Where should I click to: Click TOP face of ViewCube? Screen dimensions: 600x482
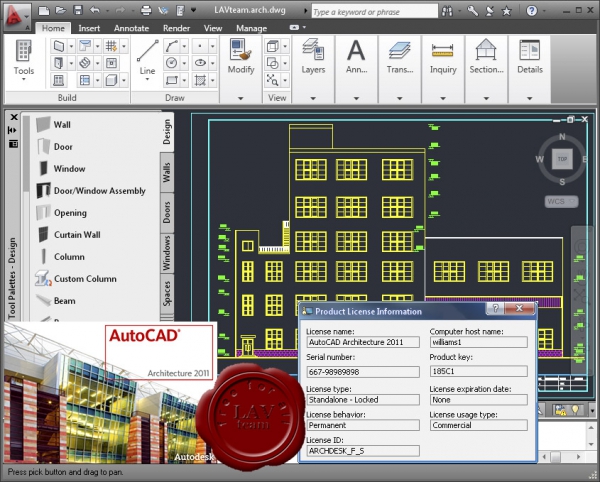pos(562,159)
